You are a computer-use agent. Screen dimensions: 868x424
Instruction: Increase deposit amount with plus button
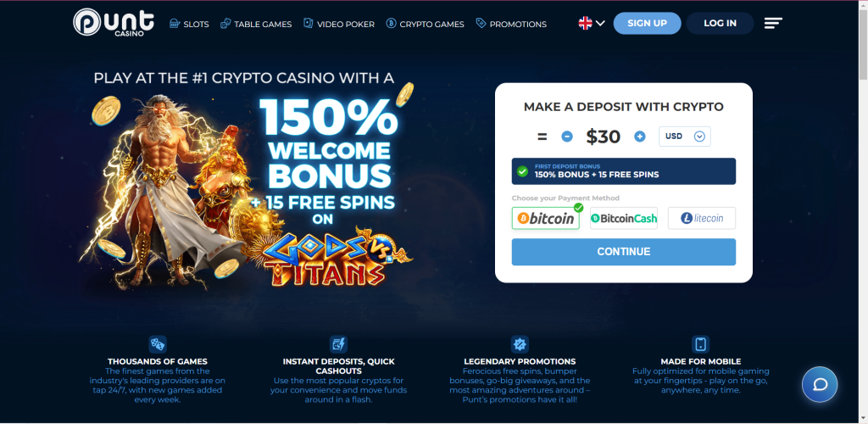(640, 137)
